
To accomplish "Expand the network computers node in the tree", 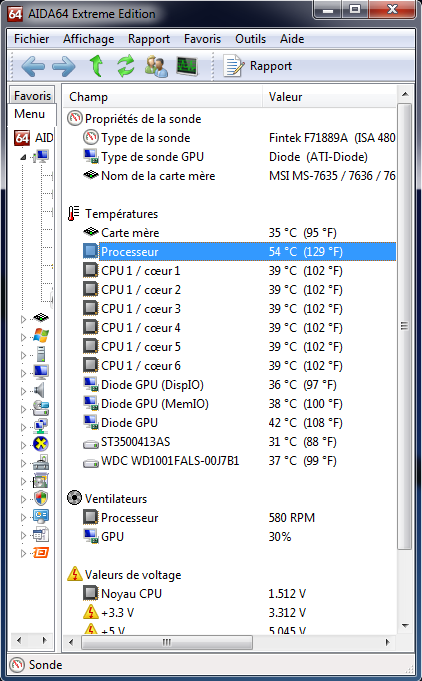I will click(x=23, y=427).
